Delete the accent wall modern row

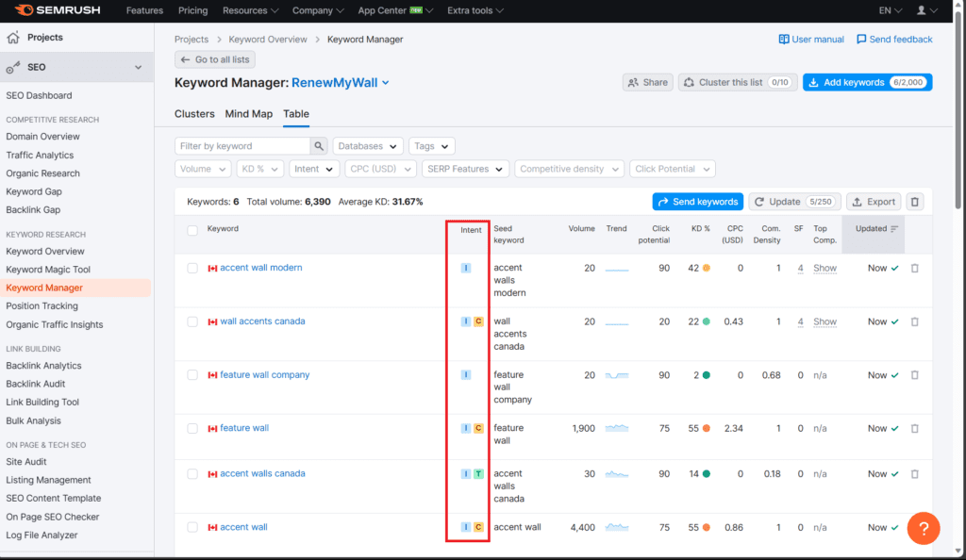pyautogui.click(x=915, y=269)
